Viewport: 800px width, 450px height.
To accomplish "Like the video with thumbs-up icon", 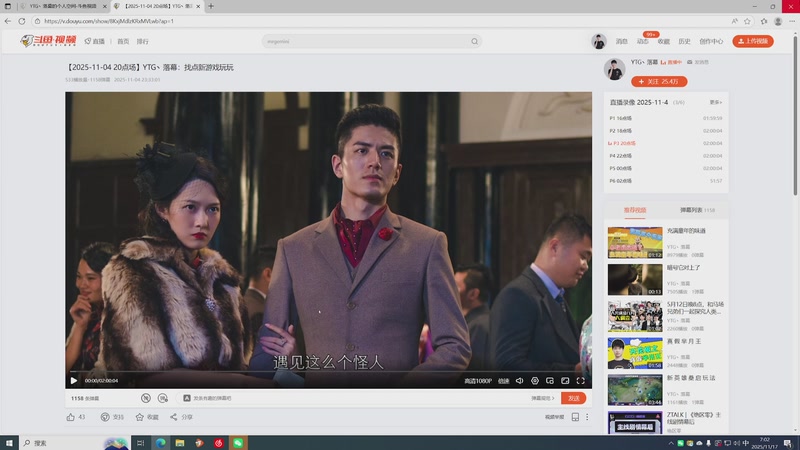I will 70,417.
